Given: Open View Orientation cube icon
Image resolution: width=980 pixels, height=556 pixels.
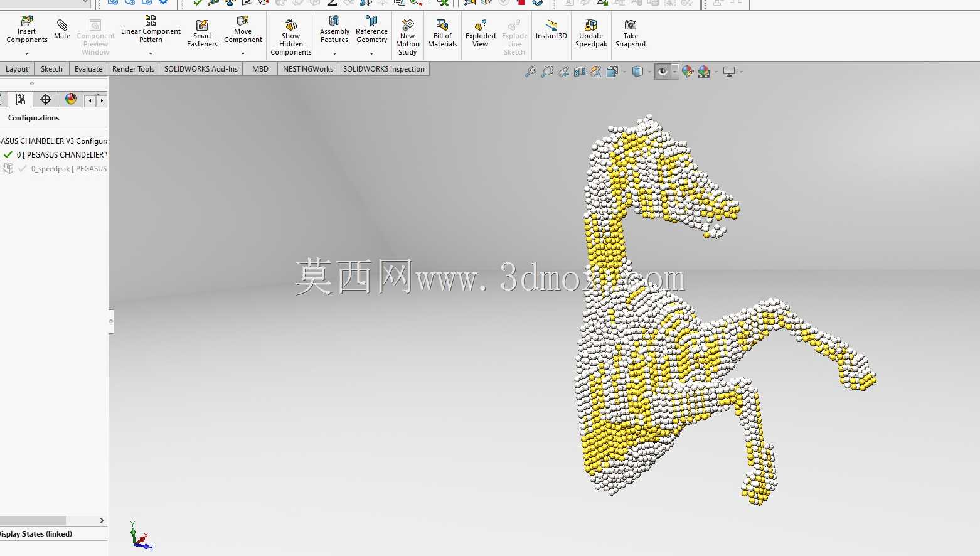Looking at the screenshot, I should pyautogui.click(x=612, y=72).
